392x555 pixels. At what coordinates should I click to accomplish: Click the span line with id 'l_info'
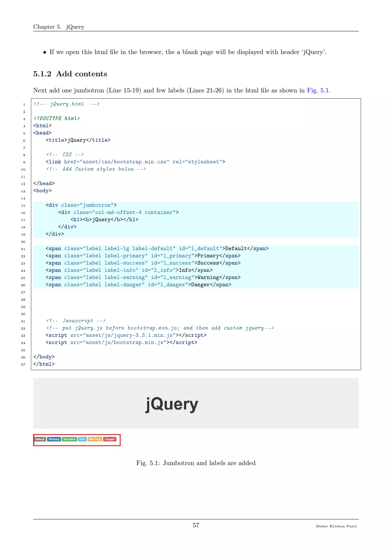129,270
